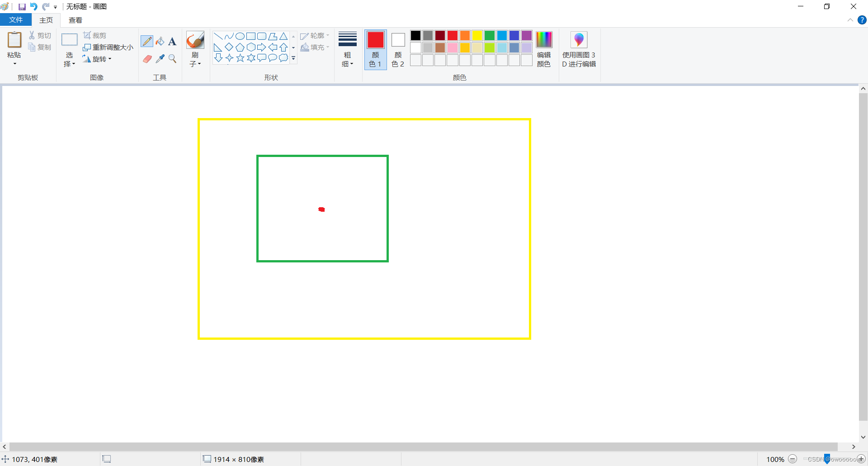Image resolution: width=868 pixels, height=466 pixels.
Task: Select the Fill with color bucket tool
Action: 160,41
